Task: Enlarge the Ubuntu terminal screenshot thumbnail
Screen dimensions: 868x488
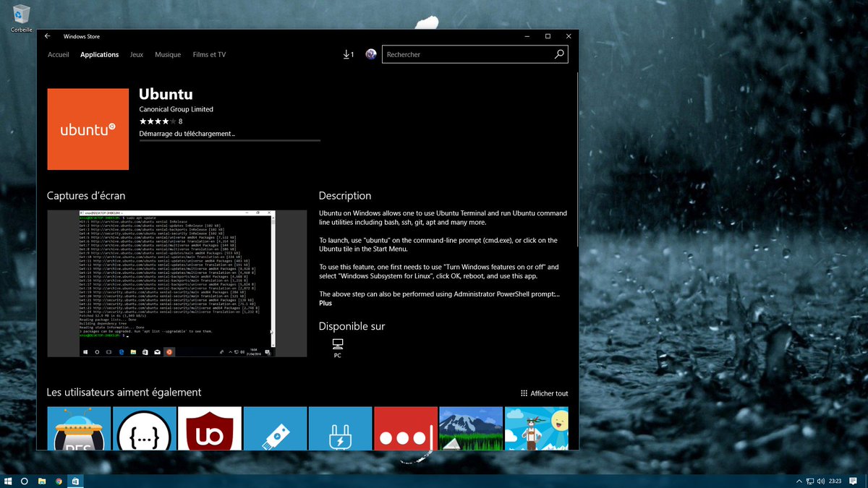Action: point(177,283)
